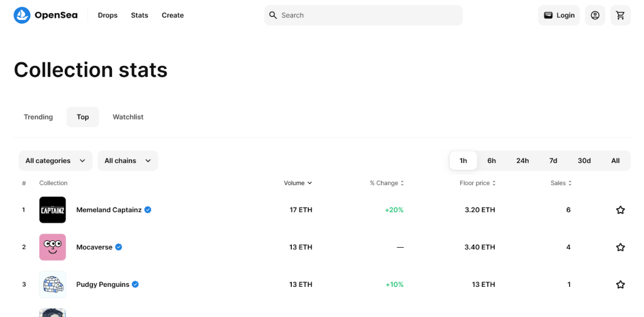Open the Watchlist tab
Screen dimensions: 644x317
click(x=128, y=117)
